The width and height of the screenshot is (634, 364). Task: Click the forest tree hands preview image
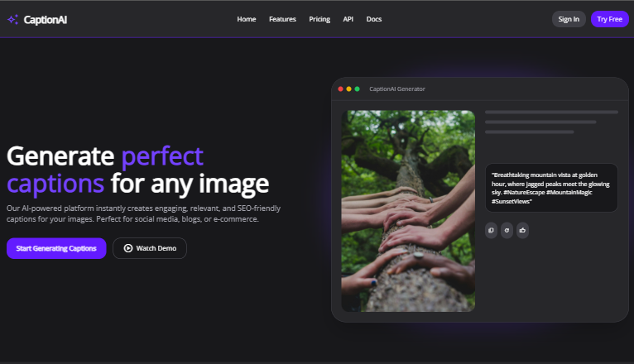[408, 211]
